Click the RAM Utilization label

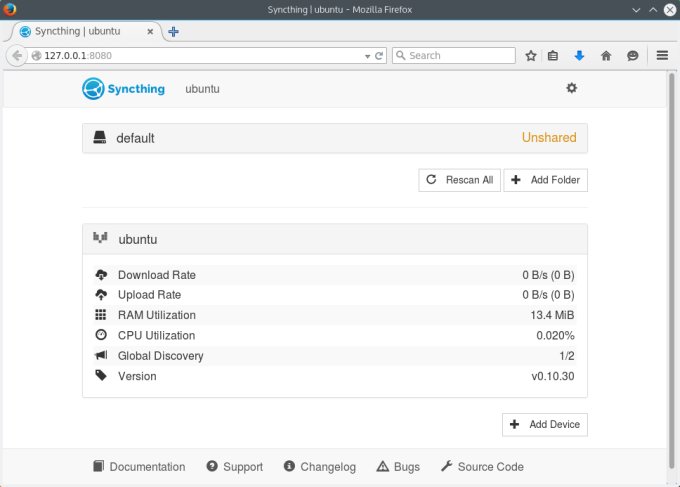tap(157, 315)
